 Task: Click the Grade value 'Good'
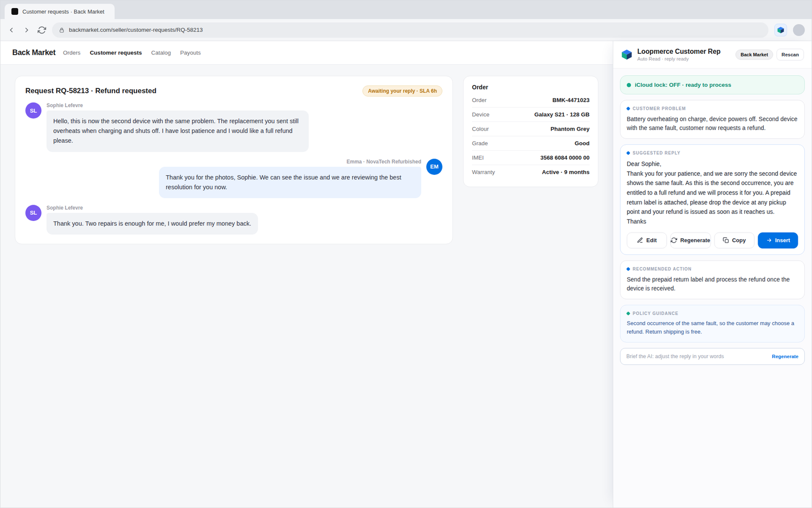point(582,143)
